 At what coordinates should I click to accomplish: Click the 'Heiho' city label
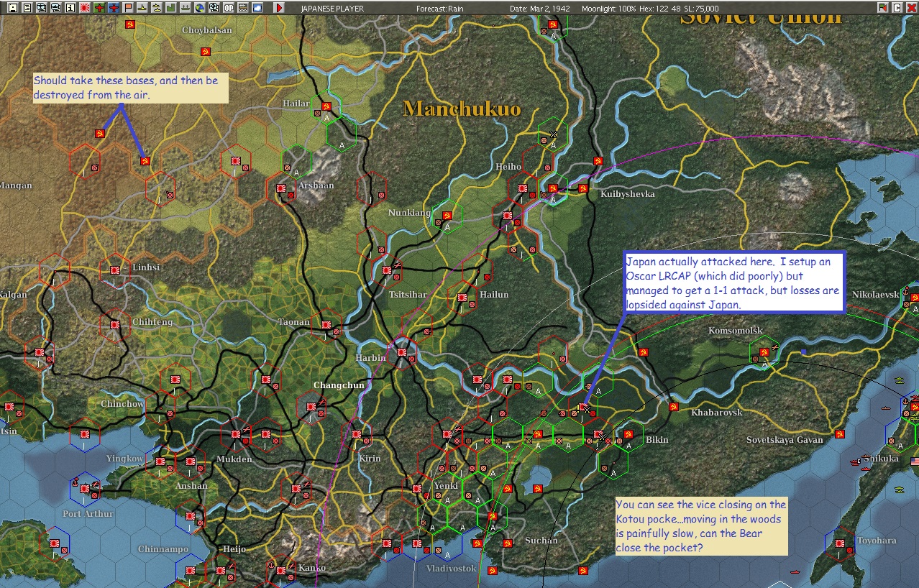click(508, 167)
